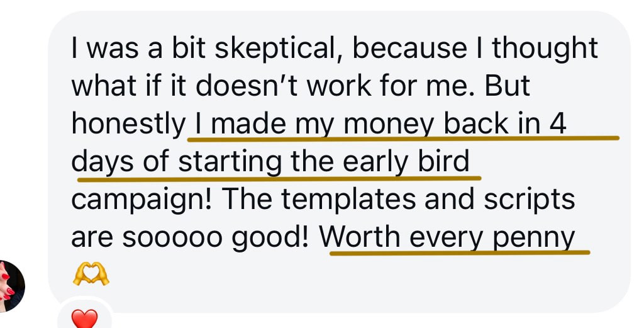Click the word "scripts" in the message
This screenshot has height=328, width=644.
point(529,200)
